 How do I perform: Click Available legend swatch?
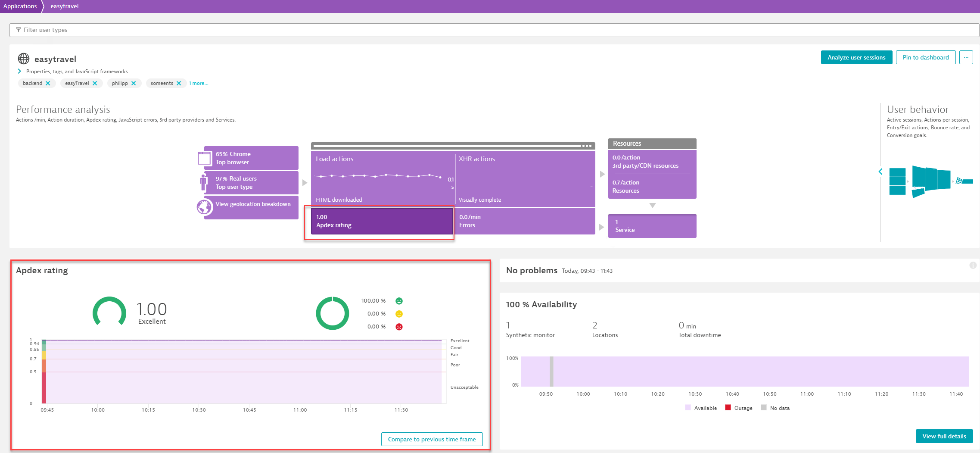(688, 407)
